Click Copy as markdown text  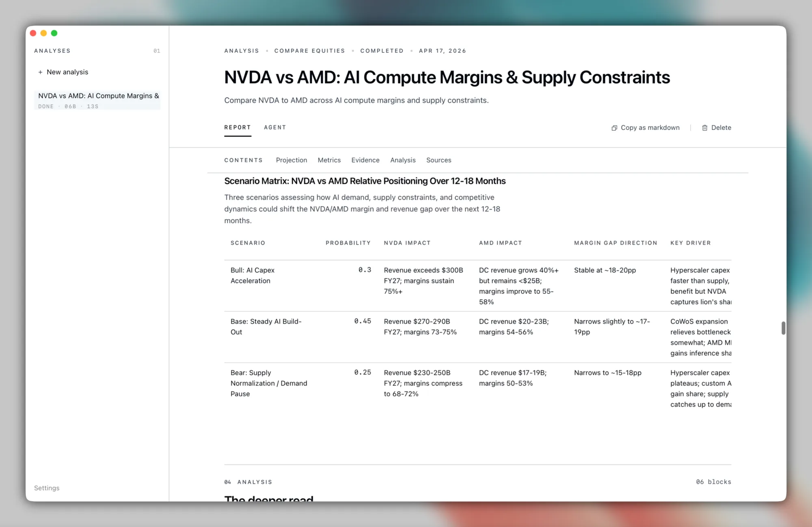click(650, 127)
